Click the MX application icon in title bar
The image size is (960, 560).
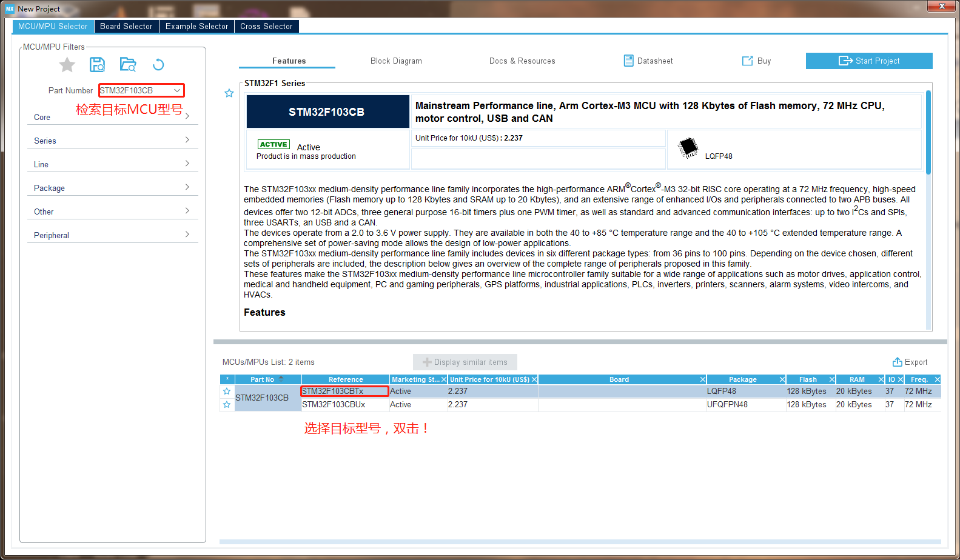pyautogui.click(x=10, y=9)
